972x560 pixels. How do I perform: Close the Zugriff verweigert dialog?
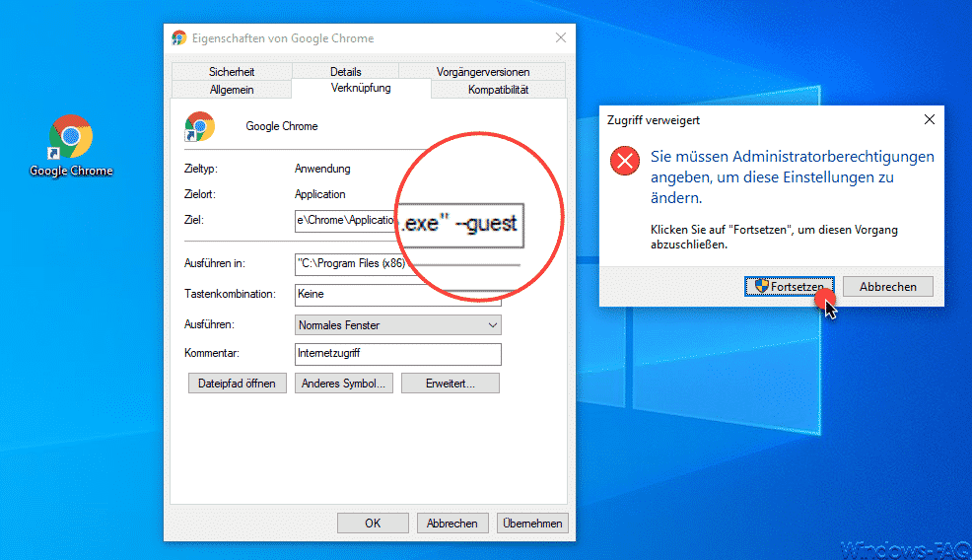pyautogui.click(x=930, y=119)
